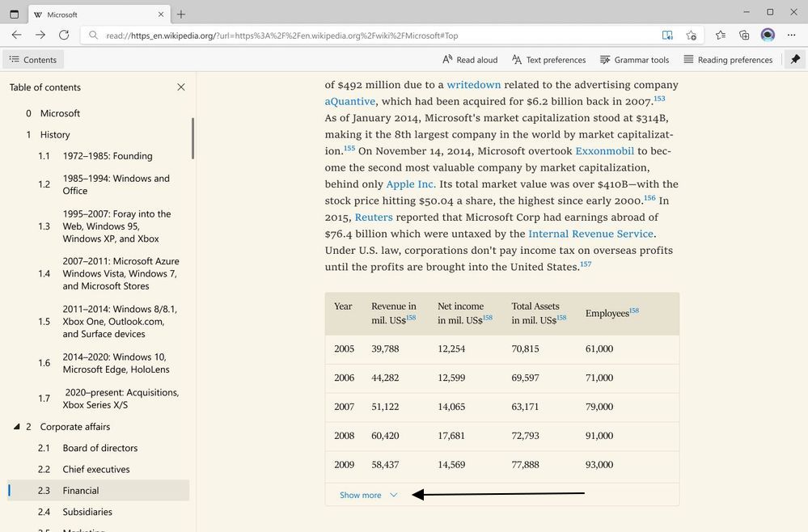Viewport: 808px width, 532px height.
Task: Open footnote 155 reference
Action: 349,148
